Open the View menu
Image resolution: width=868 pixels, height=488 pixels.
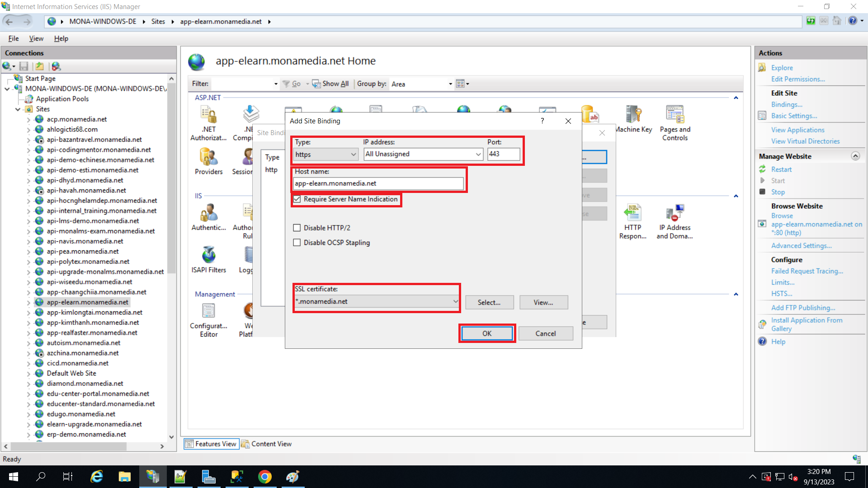(x=36, y=38)
